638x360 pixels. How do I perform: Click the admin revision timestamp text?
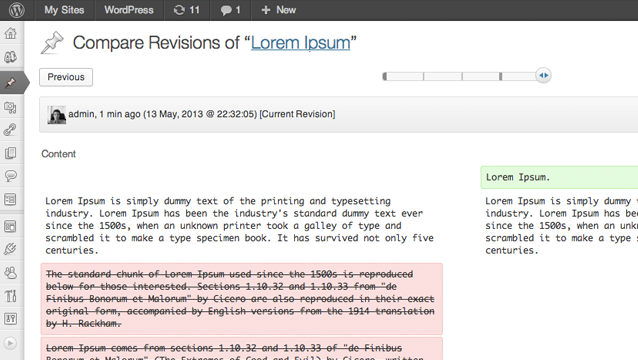coord(202,114)
